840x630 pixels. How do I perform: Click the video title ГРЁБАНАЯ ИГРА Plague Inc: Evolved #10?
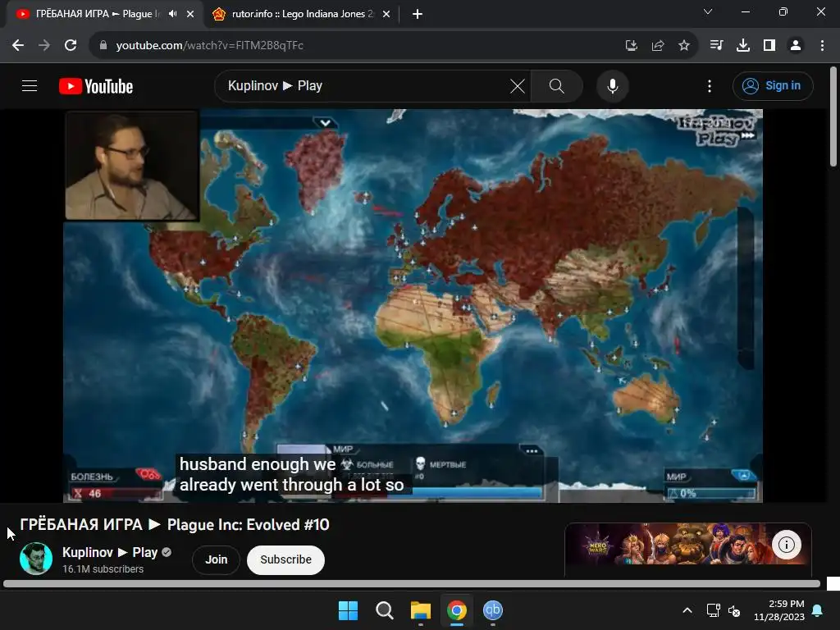tap(175, 524)
